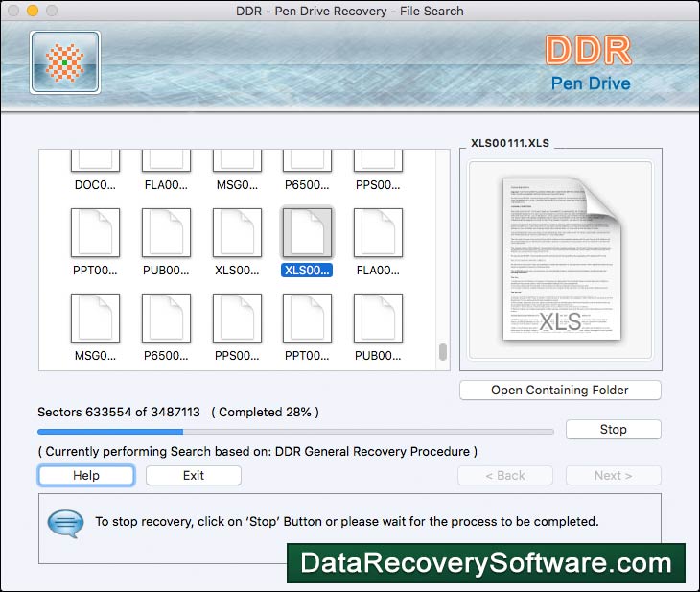Screen dimensions: 700x592
Task: Select the PPS00... file below the unhighlighted XLS00...
Action: point(237,328)
